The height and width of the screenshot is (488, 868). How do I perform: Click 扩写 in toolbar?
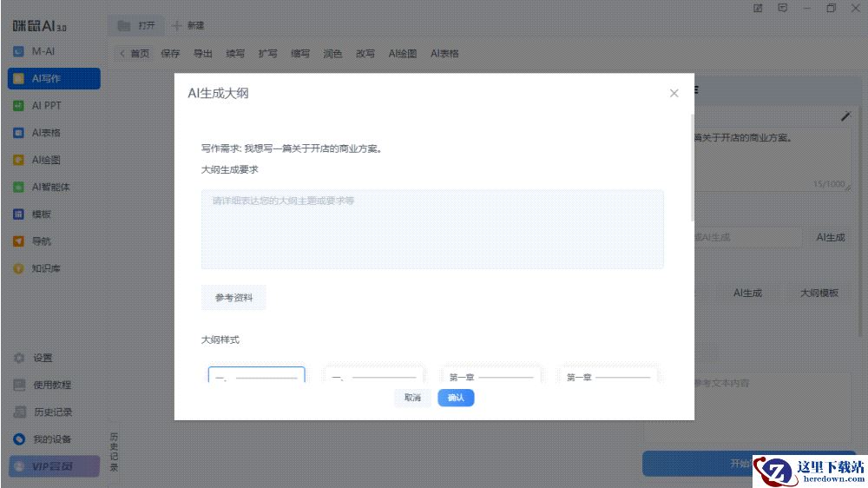pos(268,54)
